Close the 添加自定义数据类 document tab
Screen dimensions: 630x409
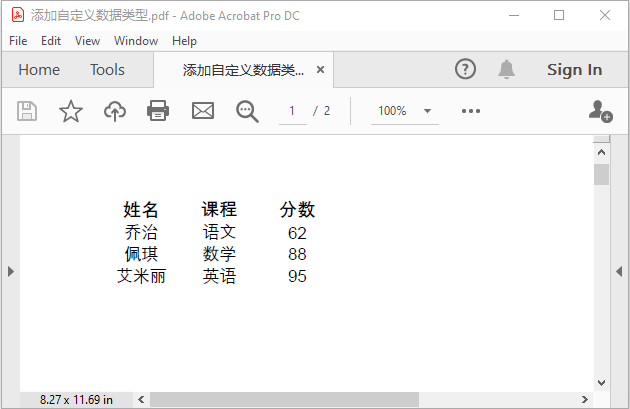pyautogui.click(x=320, y=70)
